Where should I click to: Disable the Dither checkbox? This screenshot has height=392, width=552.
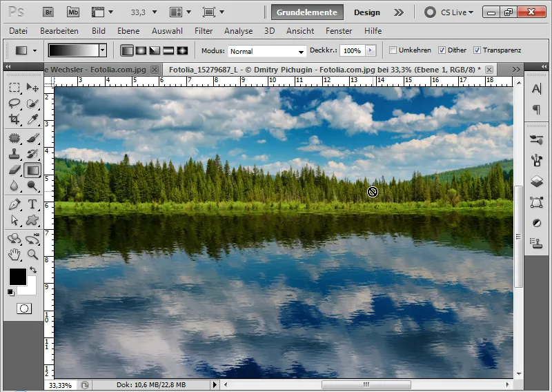pyautogui.click(x=442, y=50)
